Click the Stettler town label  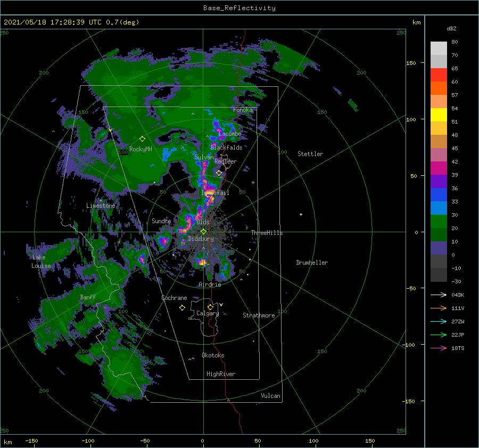pos(310,154)
